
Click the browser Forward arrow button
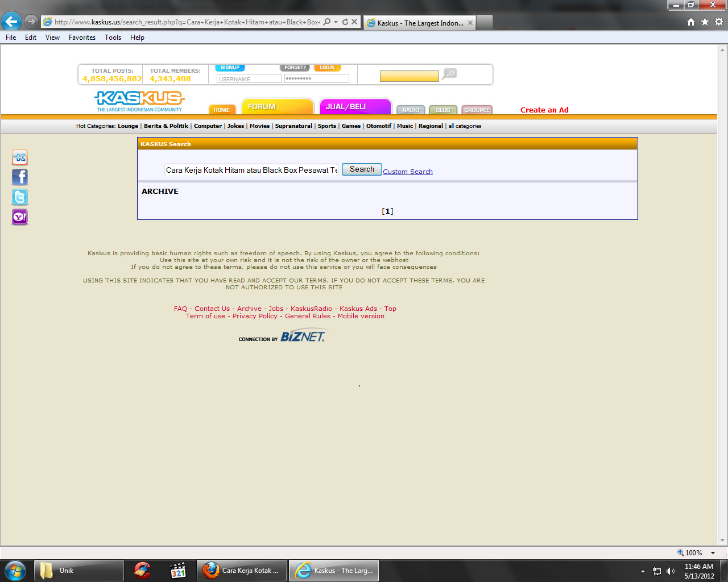click(31, 22)
